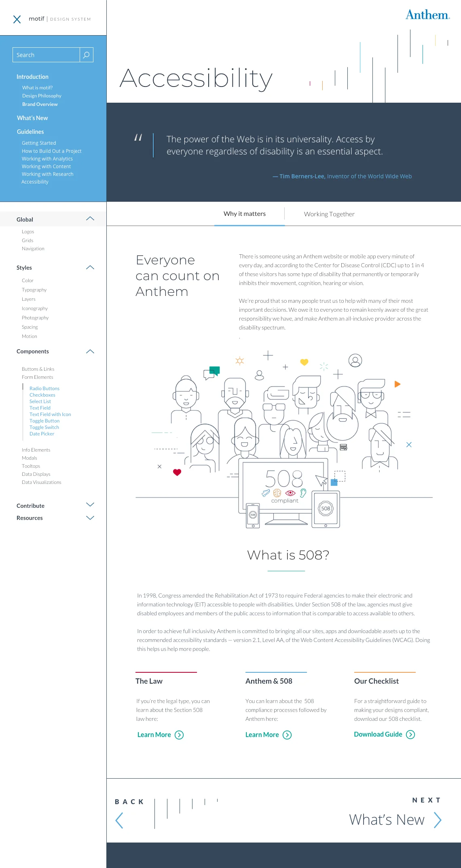The height and width of the screenshot is (868, 461).
Task: Open the Logos page
Action: pos(28,232)
